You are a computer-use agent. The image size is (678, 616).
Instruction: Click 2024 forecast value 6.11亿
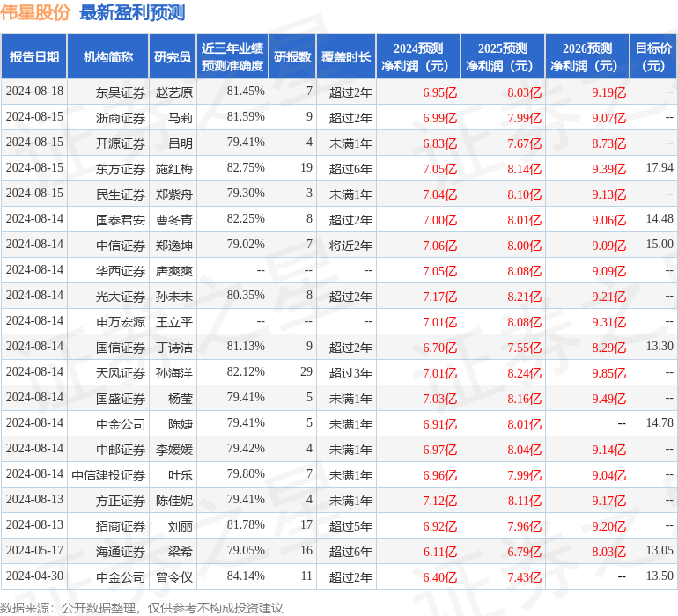(439, 552)
